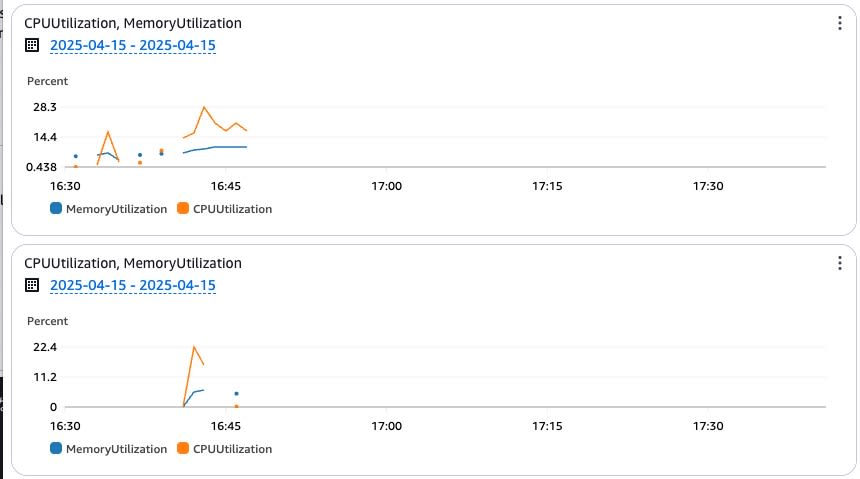Click blue MemoryUtilization legend swatch in top chart
The height and width of the screenshot is (479, 860).
click(x=56, y=208)
